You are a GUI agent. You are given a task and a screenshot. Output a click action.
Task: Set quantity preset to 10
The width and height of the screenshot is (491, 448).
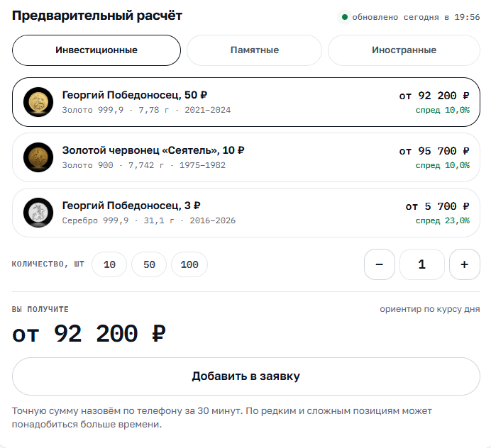tap(109, 264)
